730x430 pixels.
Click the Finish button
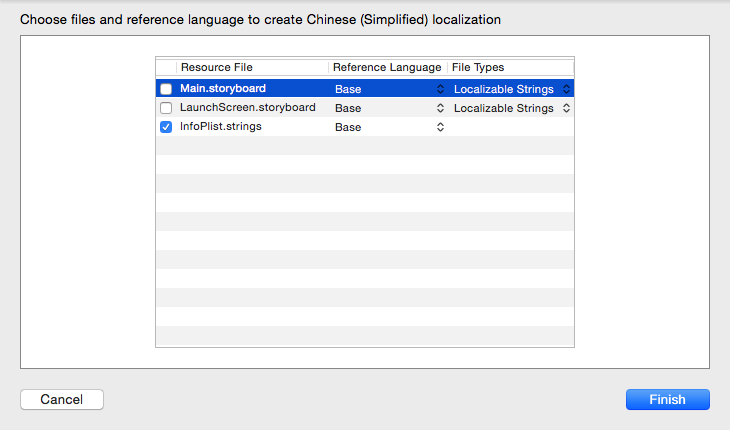(668, 399)
